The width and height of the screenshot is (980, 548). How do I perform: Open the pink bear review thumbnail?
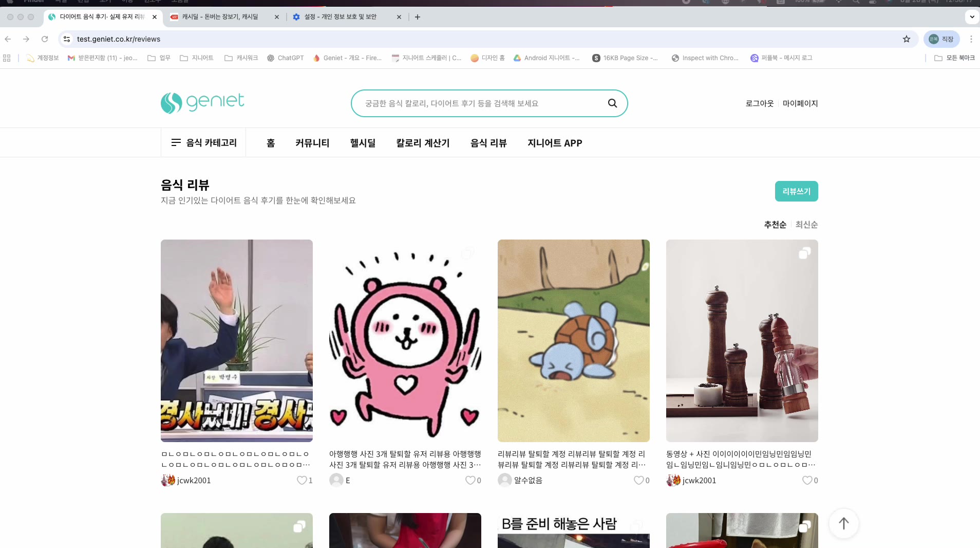click(405, 340)
